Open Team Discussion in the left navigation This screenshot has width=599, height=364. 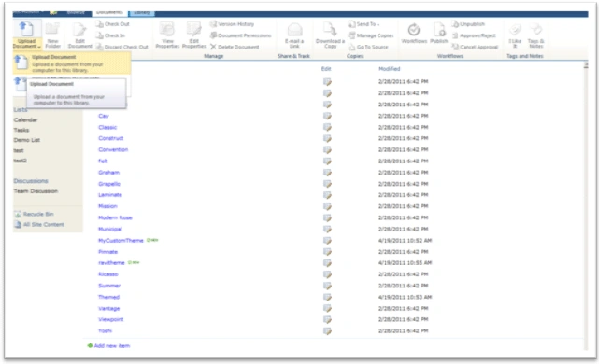pos(36,191)
